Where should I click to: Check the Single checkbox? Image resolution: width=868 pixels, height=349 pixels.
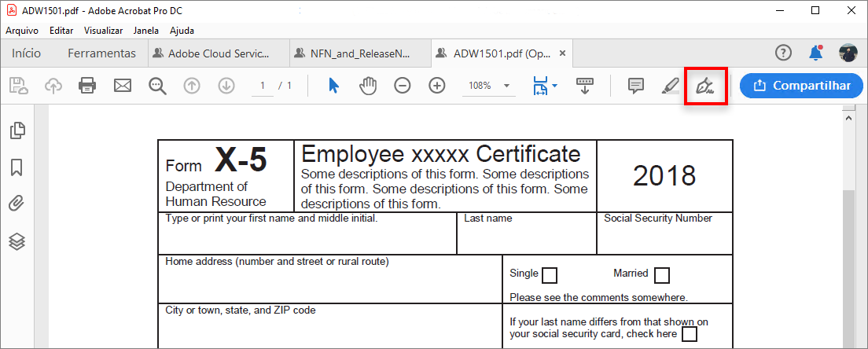[x=550, y=275]
